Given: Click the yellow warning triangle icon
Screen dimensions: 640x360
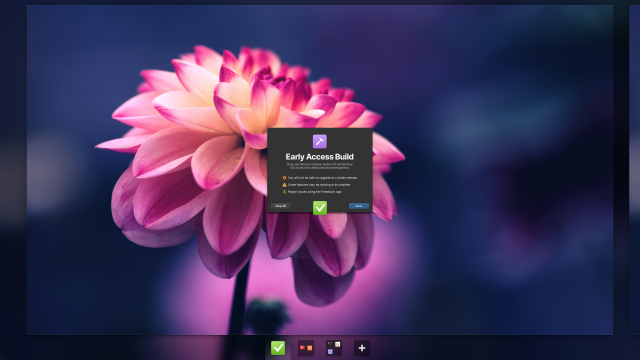Looking at the screenshot, I should pos(284,185).
